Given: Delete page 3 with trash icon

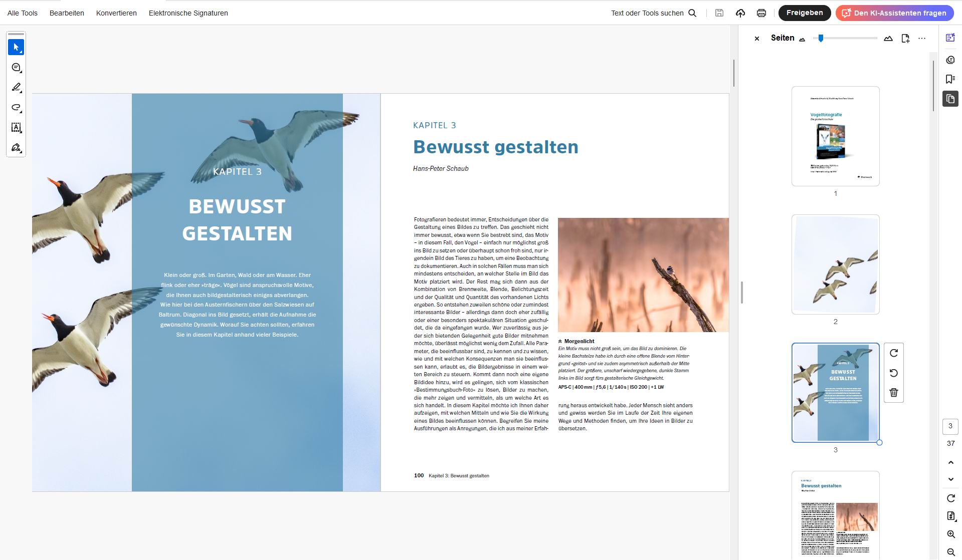Looking at the screenshot, I should (894, 392).
